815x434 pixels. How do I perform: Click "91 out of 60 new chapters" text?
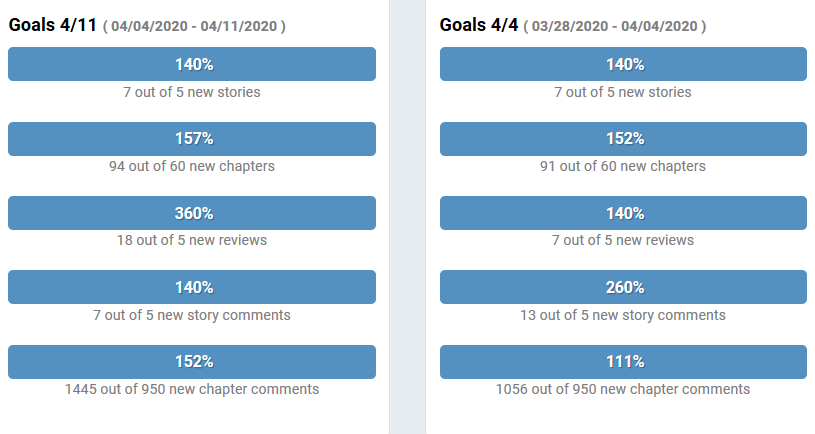click(x=623, y=166)
